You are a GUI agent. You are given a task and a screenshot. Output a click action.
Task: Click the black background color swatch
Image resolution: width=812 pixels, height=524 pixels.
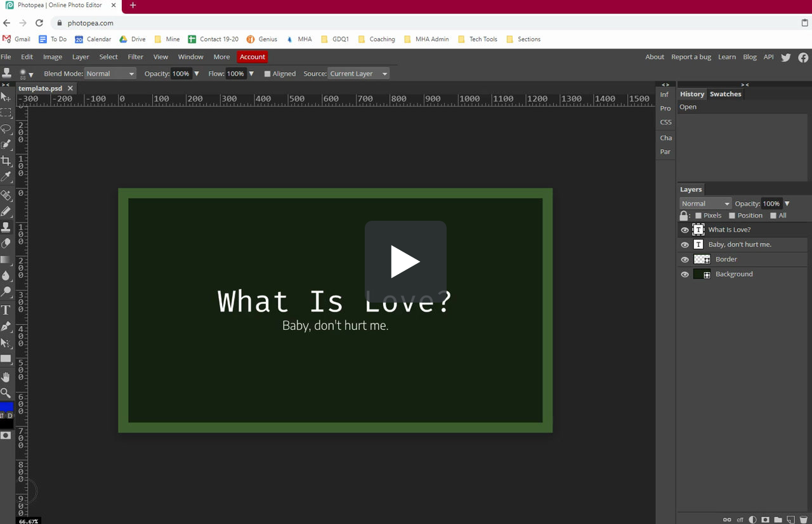click(x=6, y=424)
